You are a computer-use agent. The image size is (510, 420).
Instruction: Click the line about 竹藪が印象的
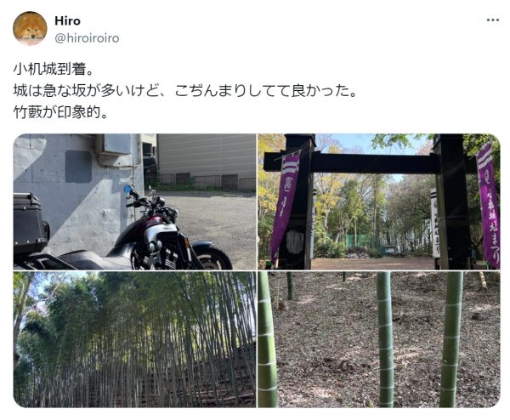click(60, 112)
